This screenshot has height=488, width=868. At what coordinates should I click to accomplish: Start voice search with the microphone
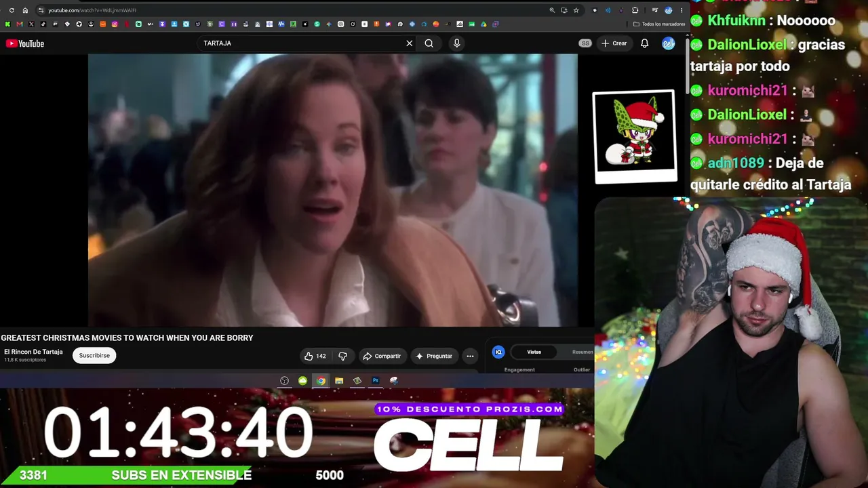456,43
